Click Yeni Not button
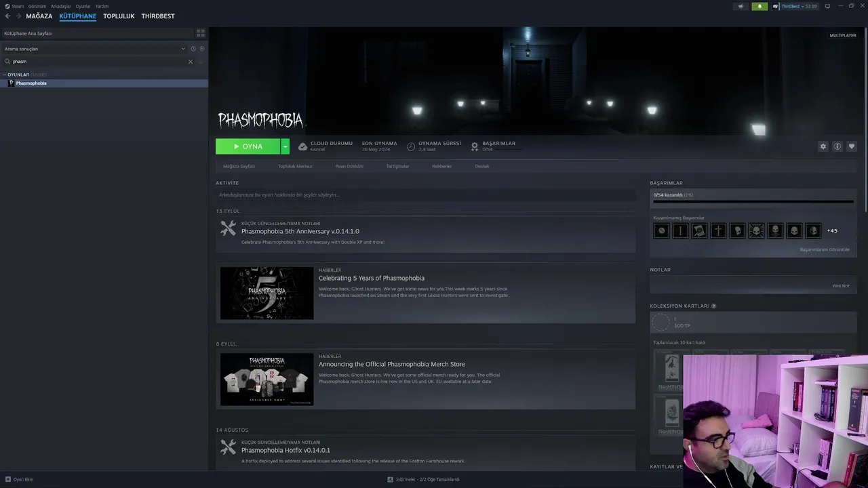Viewport: 868px width, 488px height. click(x=841, y=285)
